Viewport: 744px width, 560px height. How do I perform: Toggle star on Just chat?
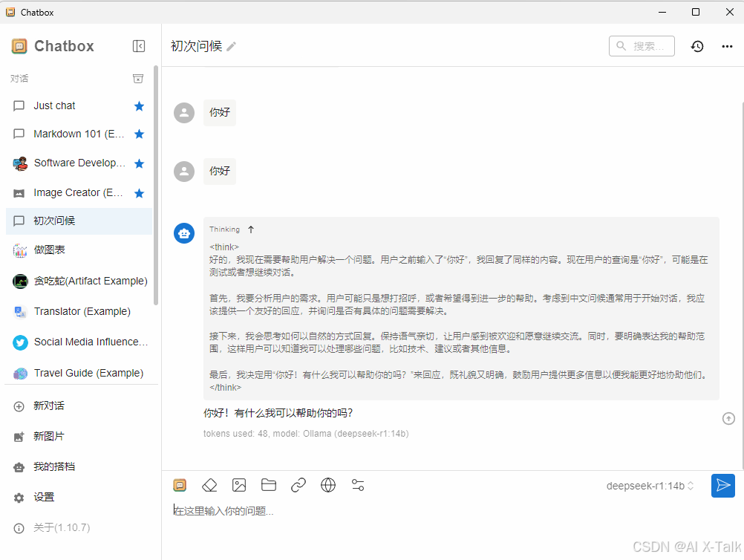click(x=139, y=105)
